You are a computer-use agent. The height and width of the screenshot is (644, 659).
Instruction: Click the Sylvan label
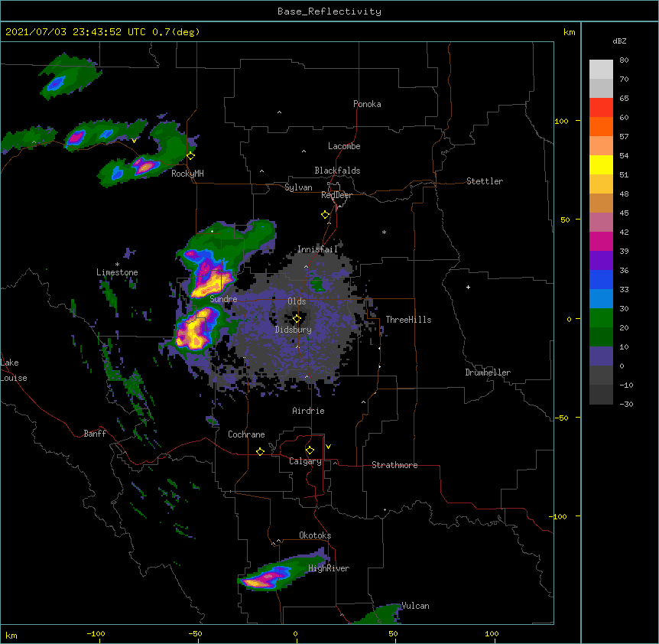coord(298,187)
